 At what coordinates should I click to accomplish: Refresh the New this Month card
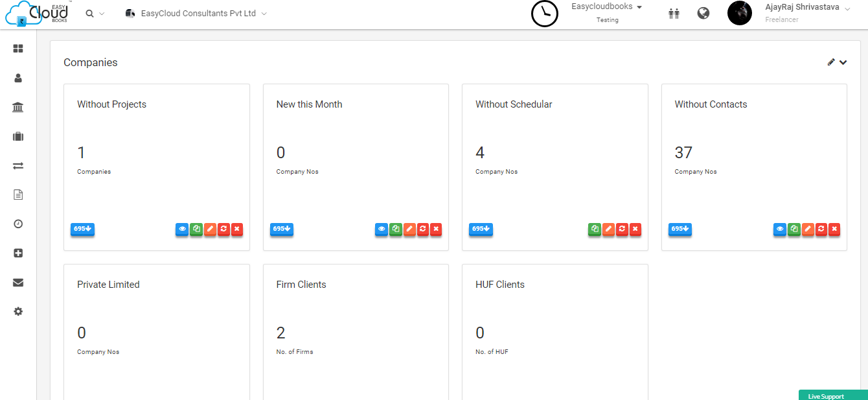click(422, 229)
